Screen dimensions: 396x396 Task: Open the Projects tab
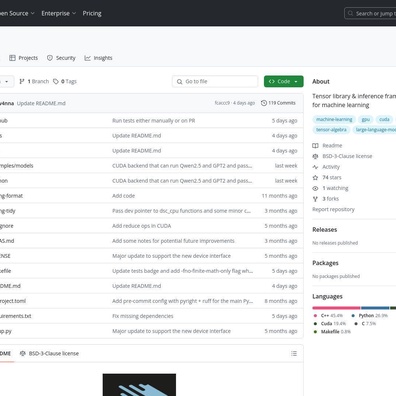click(23, 58)
